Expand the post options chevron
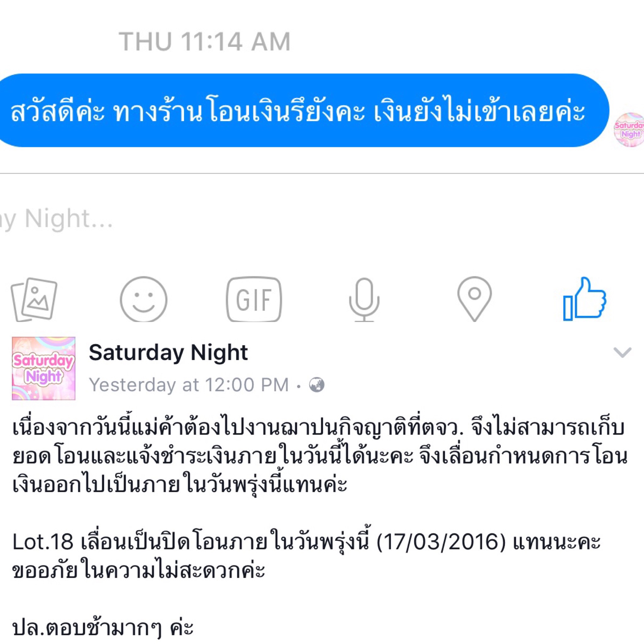This screenshot has height=644, width=644. [622, 352]
